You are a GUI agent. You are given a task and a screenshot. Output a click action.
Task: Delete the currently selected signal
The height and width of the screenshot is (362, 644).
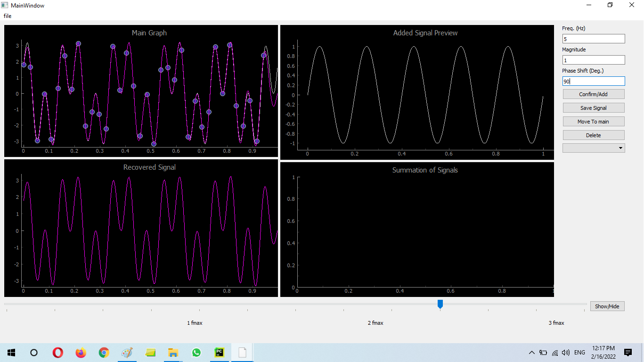pos(593,134)
